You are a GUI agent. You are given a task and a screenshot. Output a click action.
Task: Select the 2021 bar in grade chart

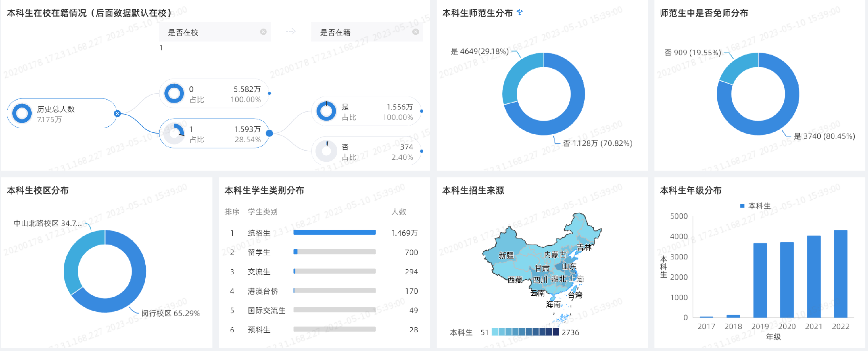pos(814,277)
